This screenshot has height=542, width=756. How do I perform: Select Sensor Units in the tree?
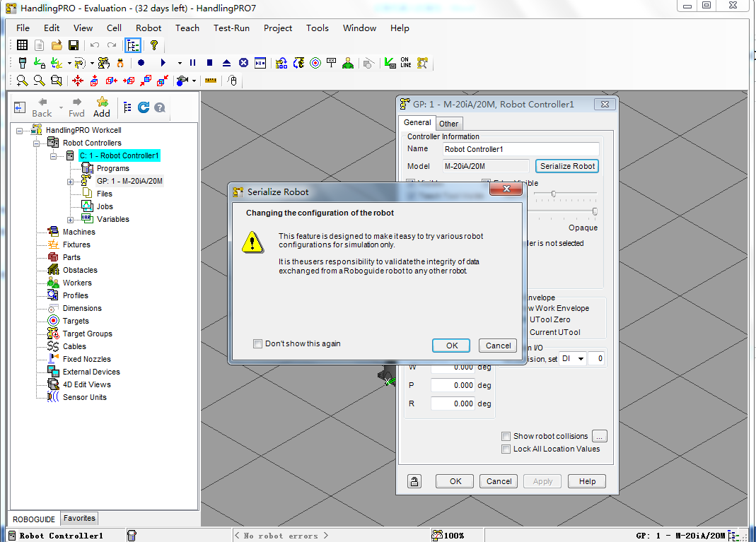[x=84, y=397]
